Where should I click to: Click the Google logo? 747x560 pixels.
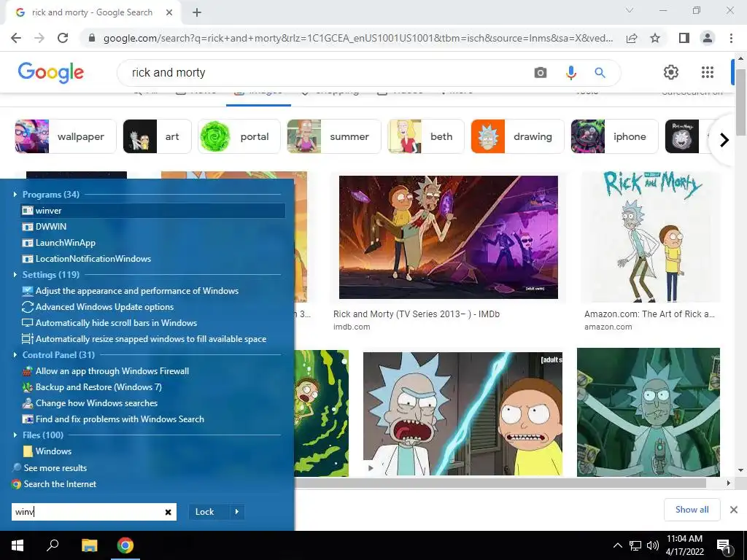click(50, 73)
